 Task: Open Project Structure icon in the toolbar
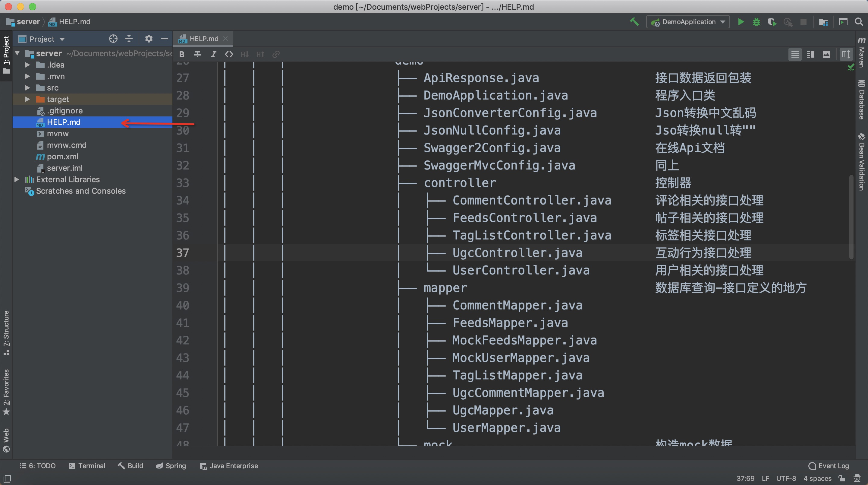click(823, 22)
